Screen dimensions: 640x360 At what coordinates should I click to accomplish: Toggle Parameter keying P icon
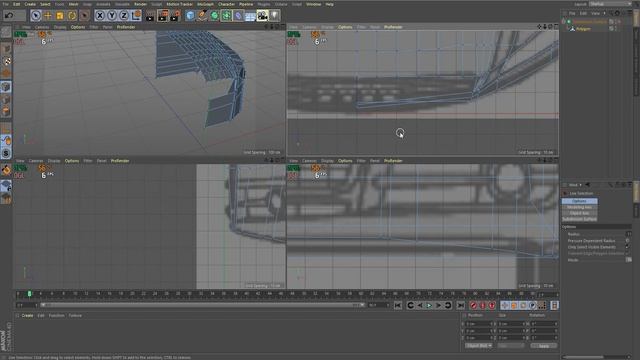(x=533, y=305)
